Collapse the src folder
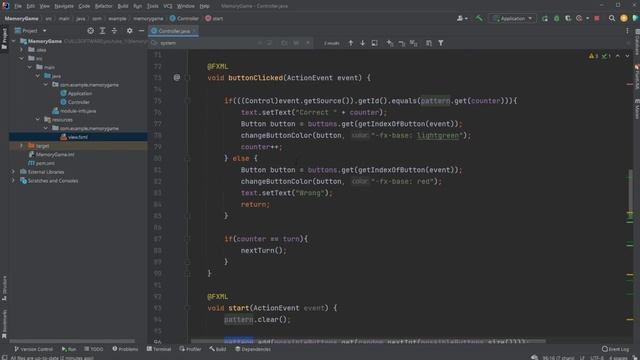640x360 pixels. tap(22, 58)
